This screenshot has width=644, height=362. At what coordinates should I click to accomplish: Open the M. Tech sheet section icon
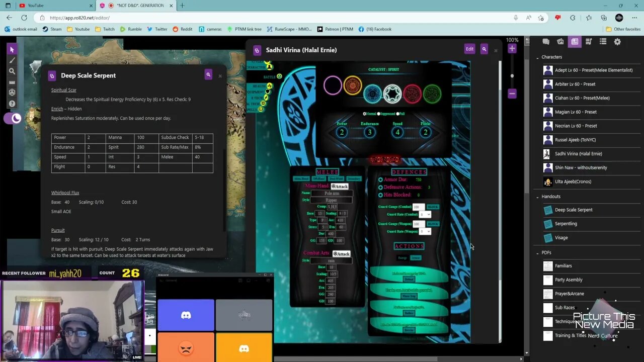click(263, 103)
